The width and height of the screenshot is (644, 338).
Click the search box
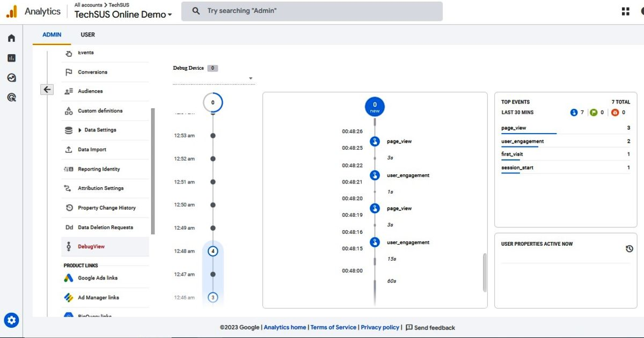[312, 11]
